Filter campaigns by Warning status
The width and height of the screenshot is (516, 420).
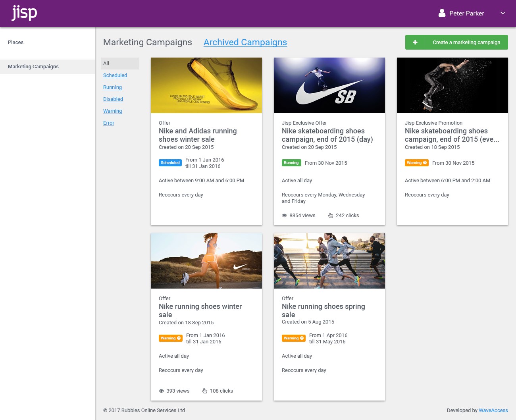[x=112, y=111]
